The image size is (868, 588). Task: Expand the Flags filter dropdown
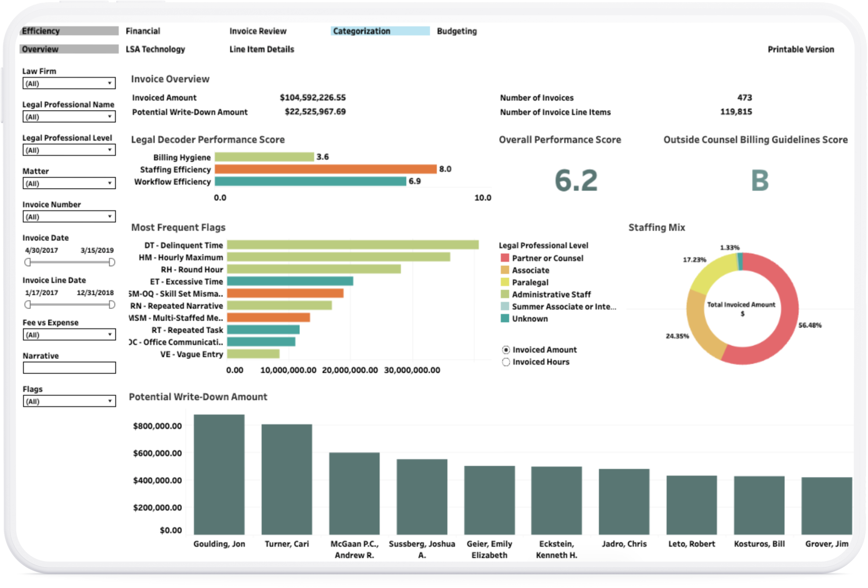tap(69, 401)
